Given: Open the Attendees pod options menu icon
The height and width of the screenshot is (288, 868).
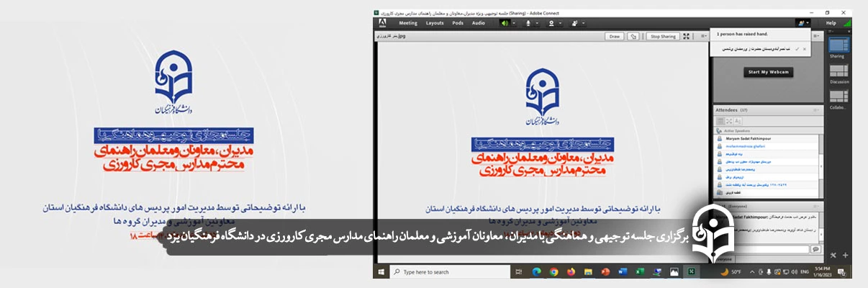Looking at the screenshot, I should (x=816, y=109).
